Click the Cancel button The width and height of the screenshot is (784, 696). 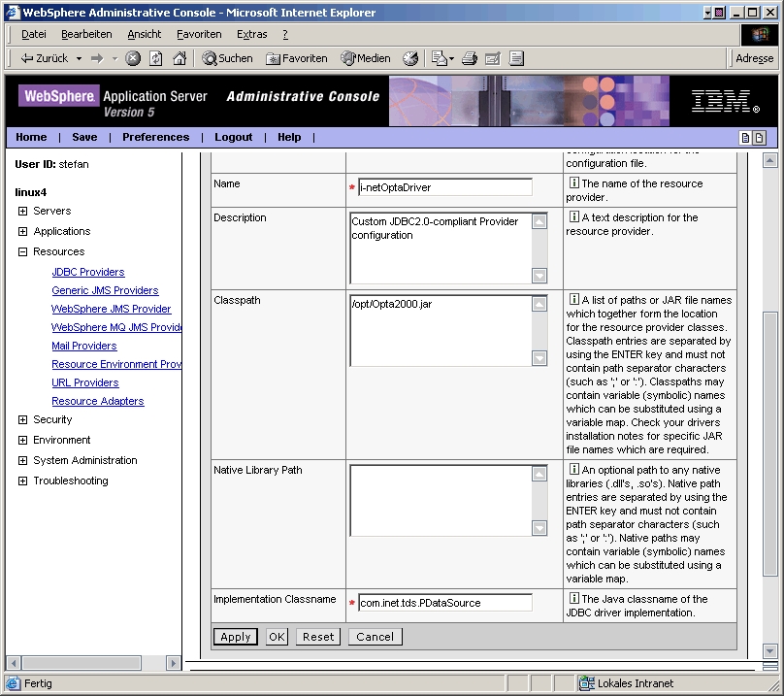click(x=375, y=637)
